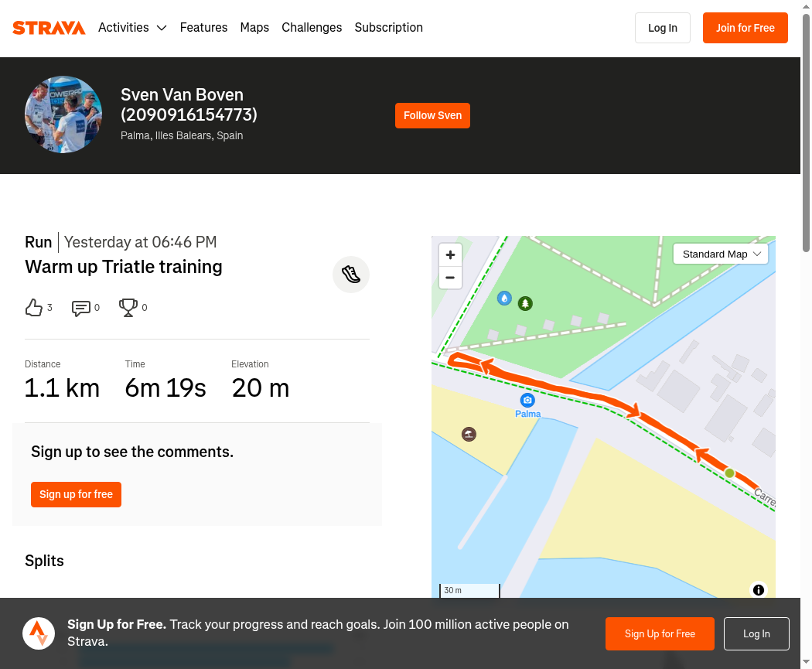Click Palma, Illes Balears, Spain location text
Image resolution: width=812 pixels, height=669 pixels.
coord(182,135)
